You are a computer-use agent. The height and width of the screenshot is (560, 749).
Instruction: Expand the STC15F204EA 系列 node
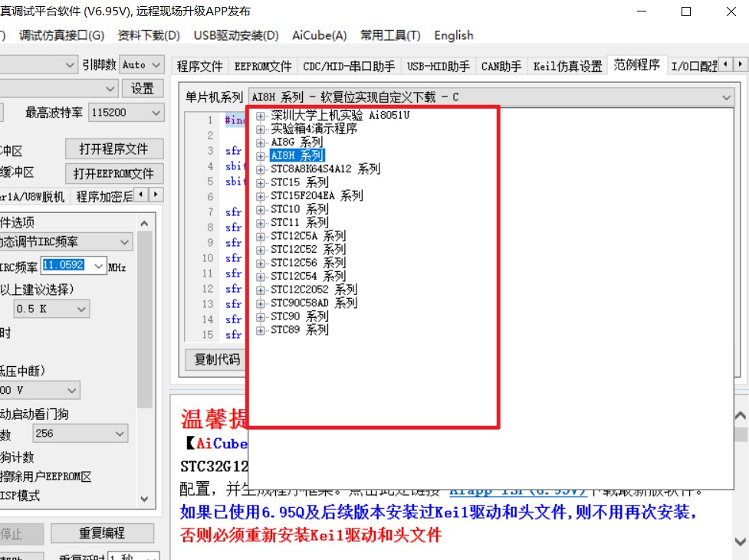[261, 196]
